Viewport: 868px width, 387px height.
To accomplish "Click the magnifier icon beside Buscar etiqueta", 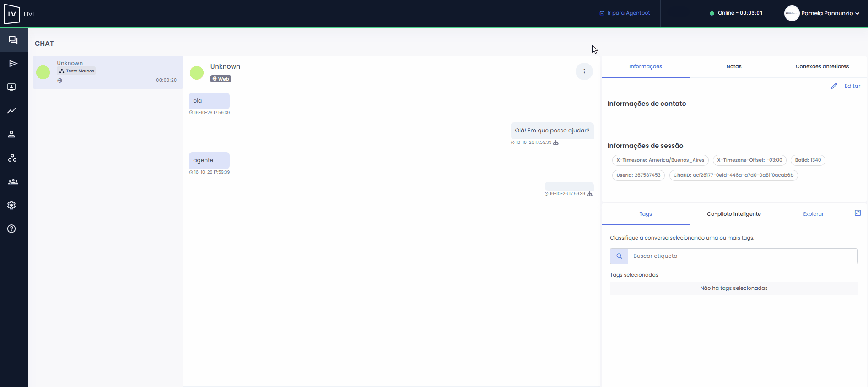I will pos(619,256).
